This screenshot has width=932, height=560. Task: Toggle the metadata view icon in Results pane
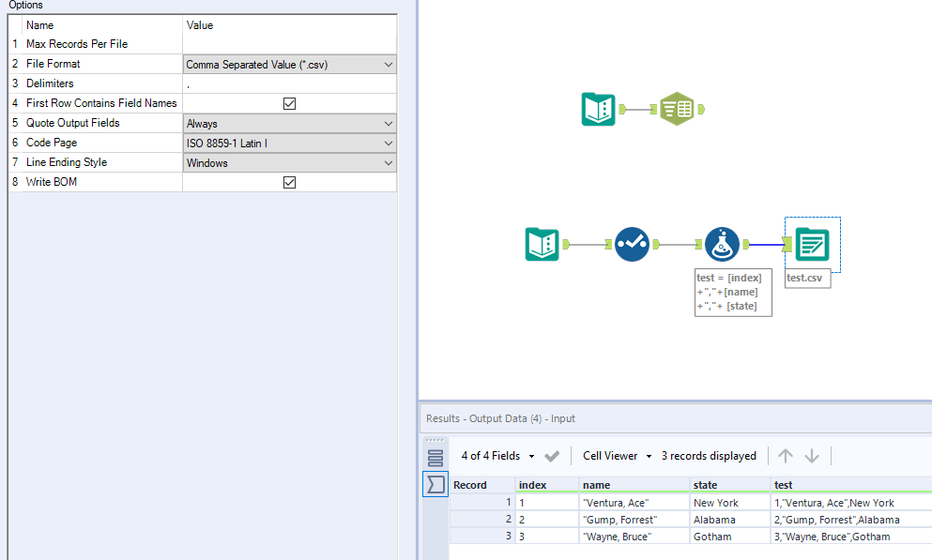pos(435,457)
